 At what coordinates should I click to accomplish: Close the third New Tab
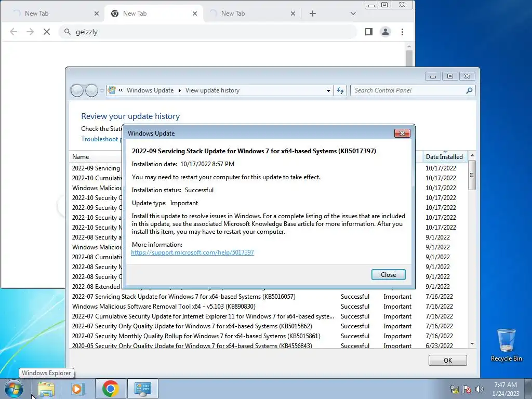click(293, 14)
